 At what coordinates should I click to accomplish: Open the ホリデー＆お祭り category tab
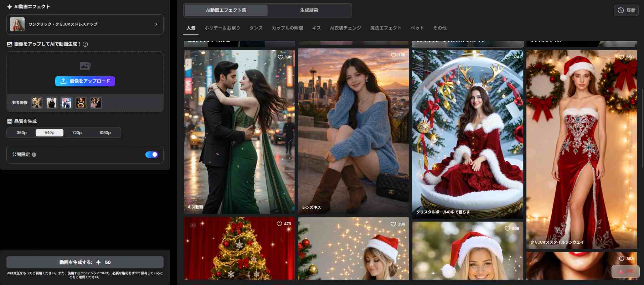[222, 28]
